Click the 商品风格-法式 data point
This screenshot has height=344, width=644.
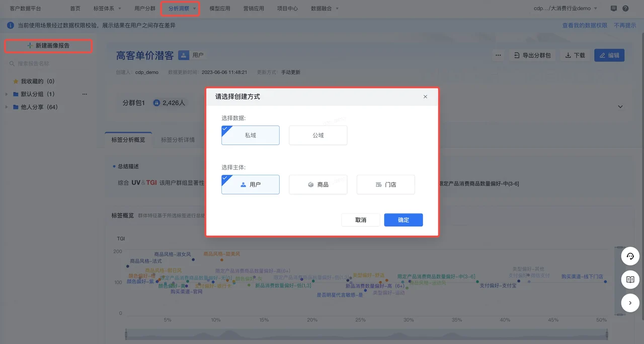(128, 266)
